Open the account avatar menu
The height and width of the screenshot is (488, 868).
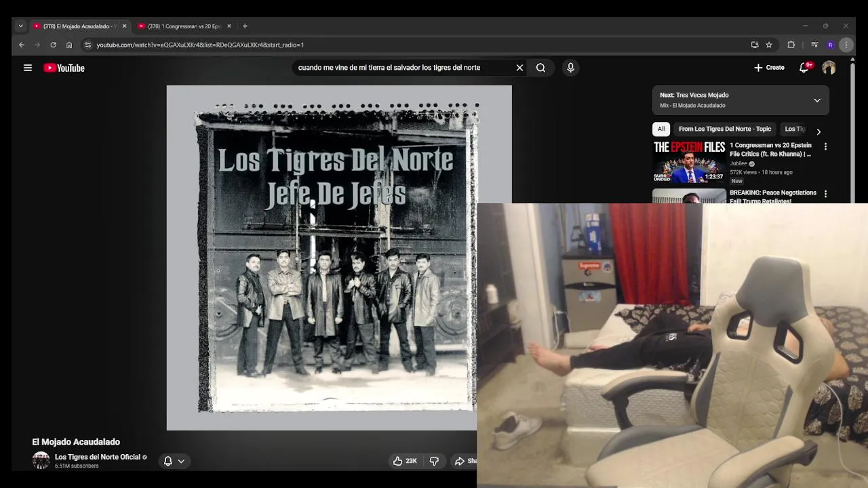pos(829,68)
